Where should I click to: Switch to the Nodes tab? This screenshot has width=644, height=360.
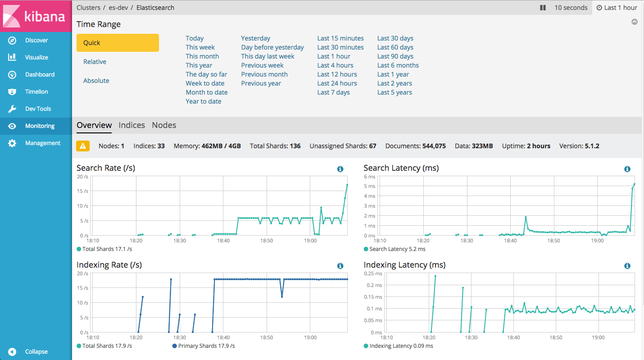[x=164, y=125]
